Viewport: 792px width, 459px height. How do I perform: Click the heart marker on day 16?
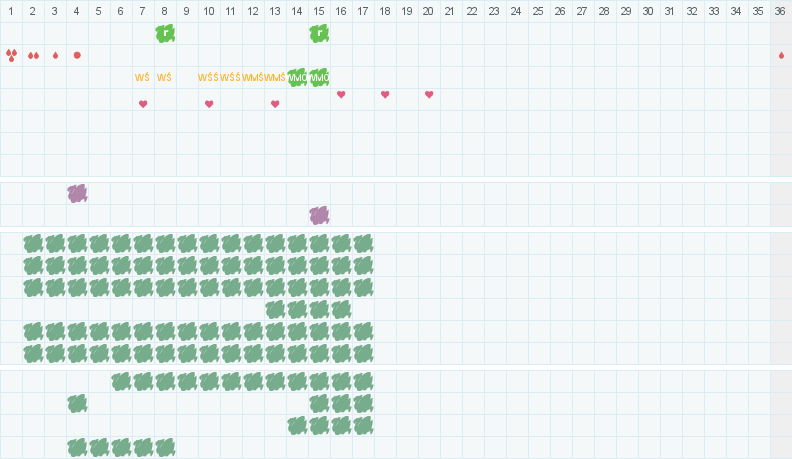click(x=341, y=94)
